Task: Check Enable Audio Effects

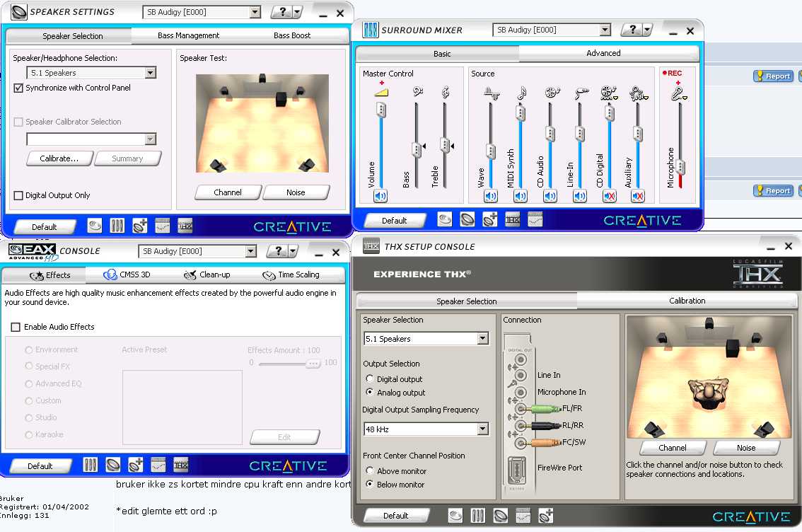Action: (x=16, y=327)
